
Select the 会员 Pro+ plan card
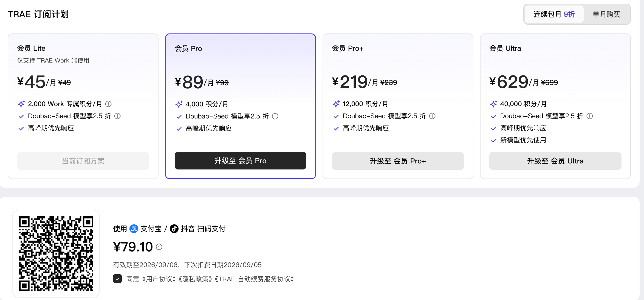(x=398, y=106)
